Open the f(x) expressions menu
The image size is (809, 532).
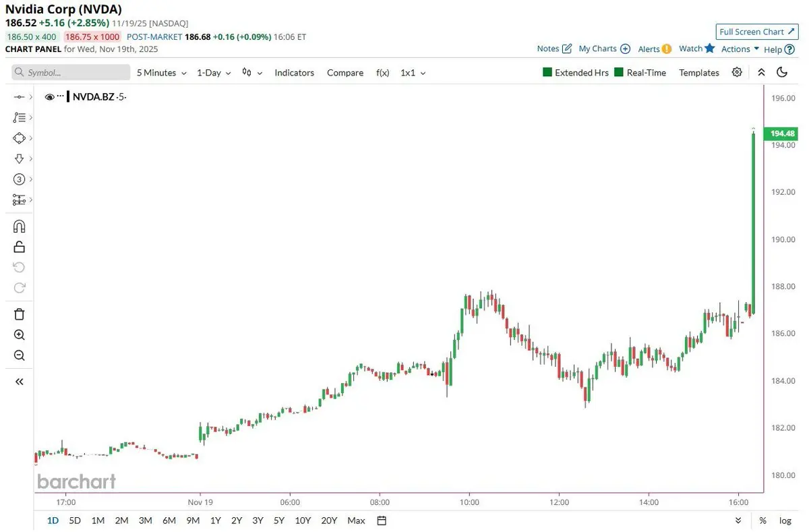[x=382, y=72]
